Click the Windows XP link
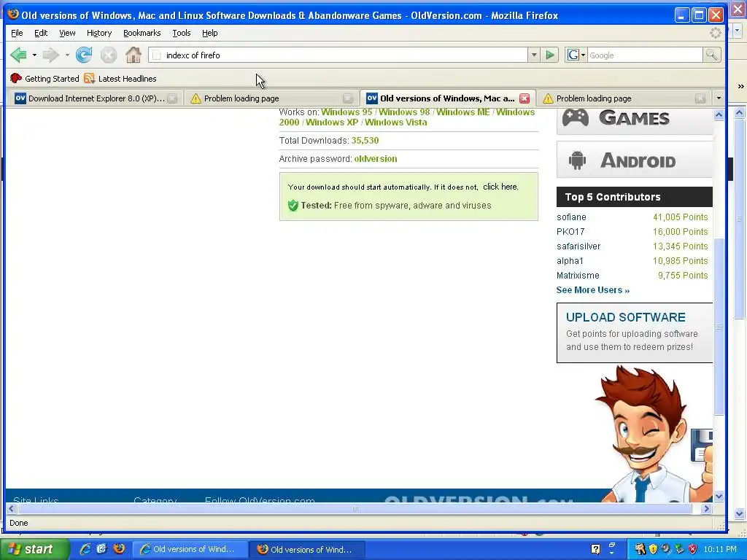The image size is (747, 560). [332, 122]
